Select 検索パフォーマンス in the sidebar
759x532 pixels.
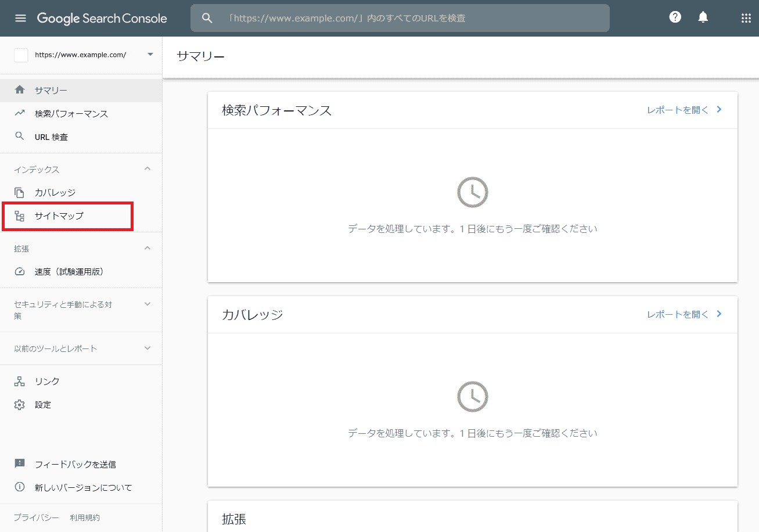click(70, 113)
